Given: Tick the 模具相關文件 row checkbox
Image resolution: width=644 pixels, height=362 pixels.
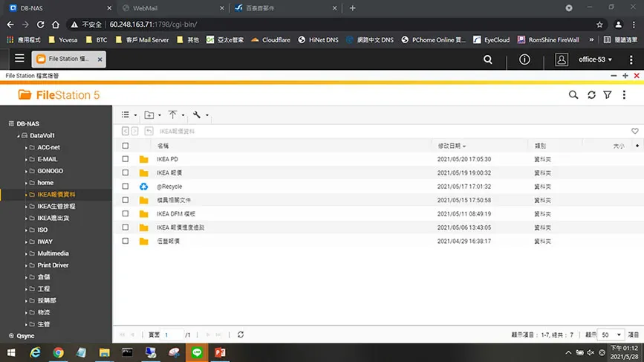Looking at the screenshot, I should [126, 200].
